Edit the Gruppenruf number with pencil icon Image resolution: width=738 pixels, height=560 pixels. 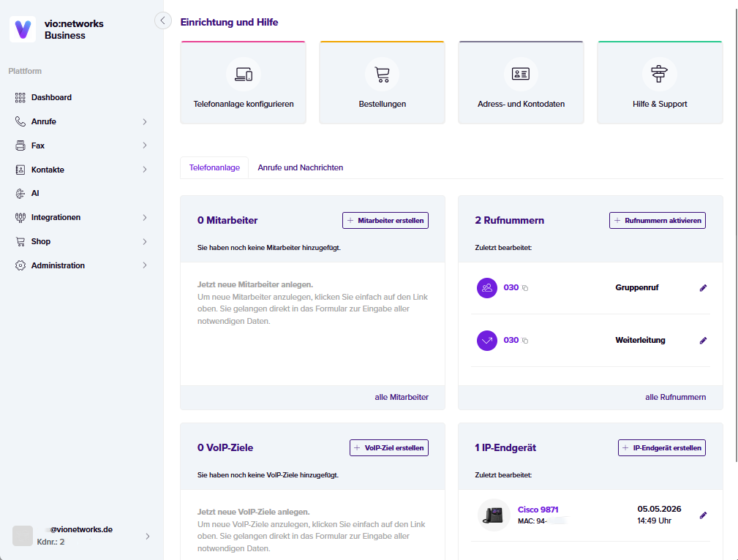coord(703,288)
